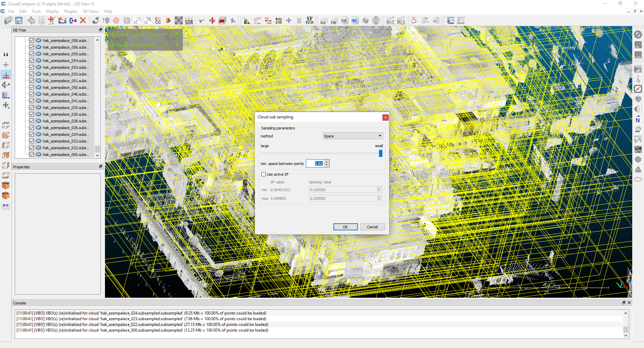Click the histogram icon in the toolbar
Viewport: 644px width, 348px height.
[247, 21]
